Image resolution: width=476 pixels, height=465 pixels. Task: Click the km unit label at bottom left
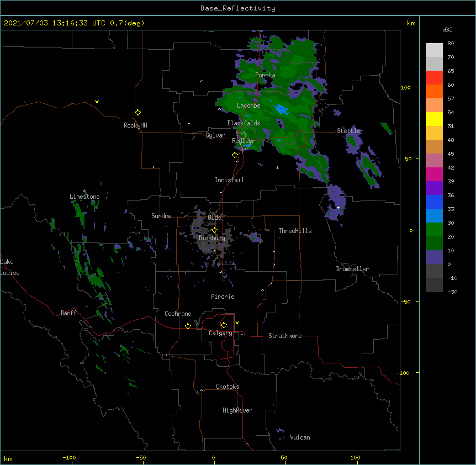(x=8, y=459)
